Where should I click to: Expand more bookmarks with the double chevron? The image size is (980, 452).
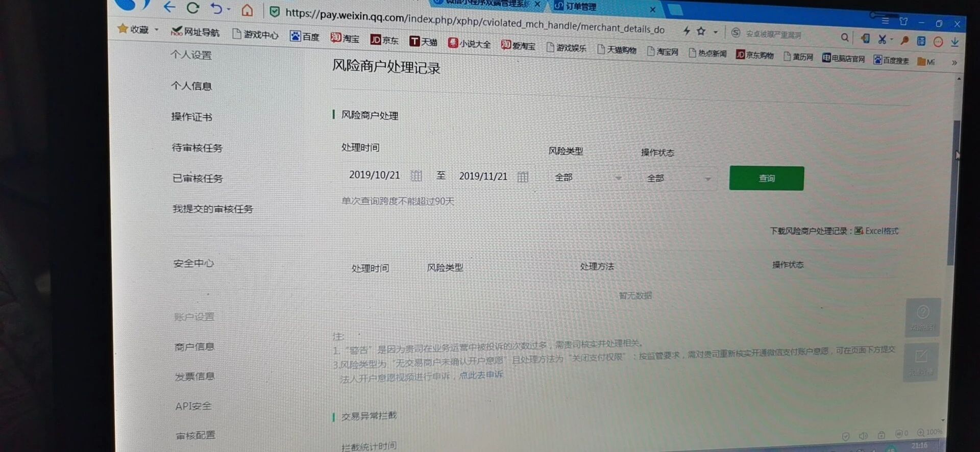[x=954, y=63]
